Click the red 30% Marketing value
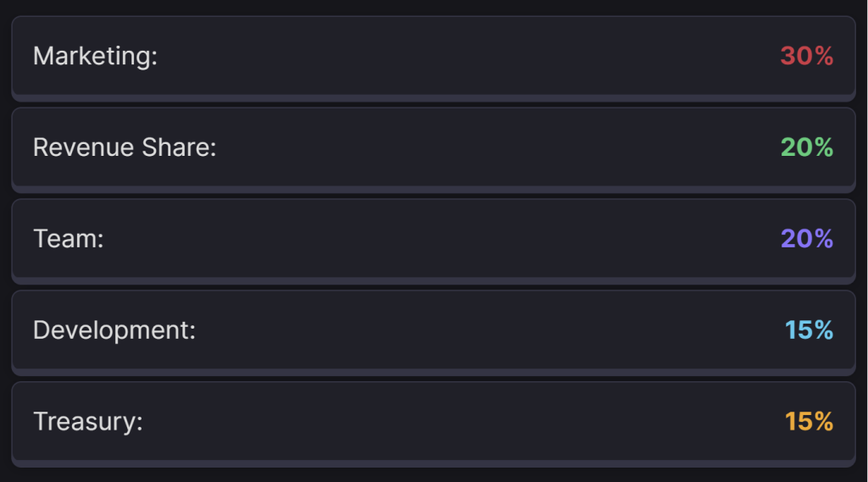The image size is (868, 482). click(x=806, y=57)
